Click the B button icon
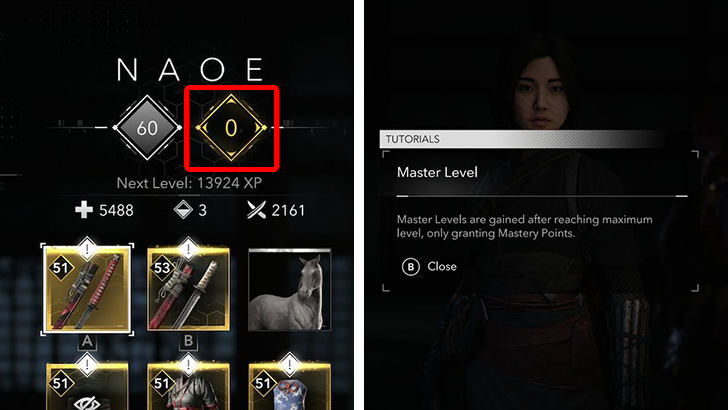This screenshot has width=728, height=410. [x=411, y=267]
